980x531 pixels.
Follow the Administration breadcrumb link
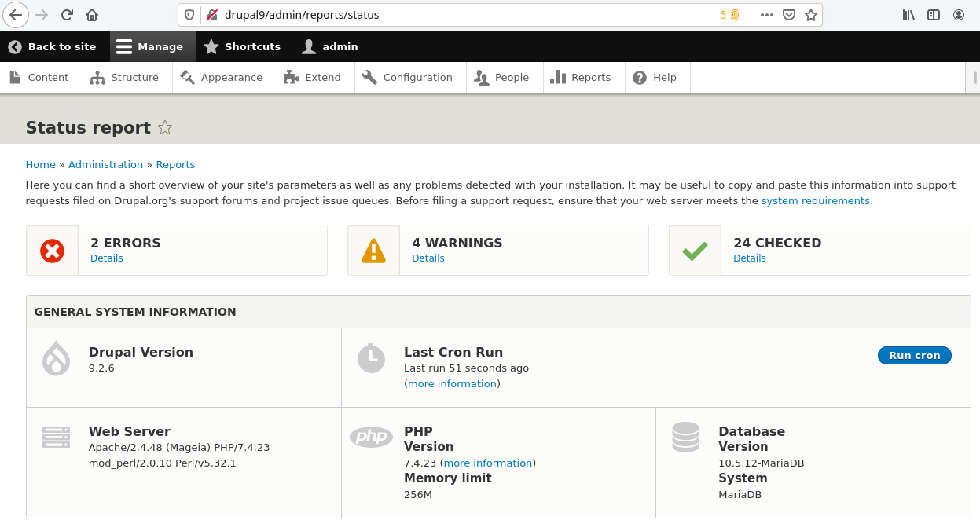coord(105,164)
